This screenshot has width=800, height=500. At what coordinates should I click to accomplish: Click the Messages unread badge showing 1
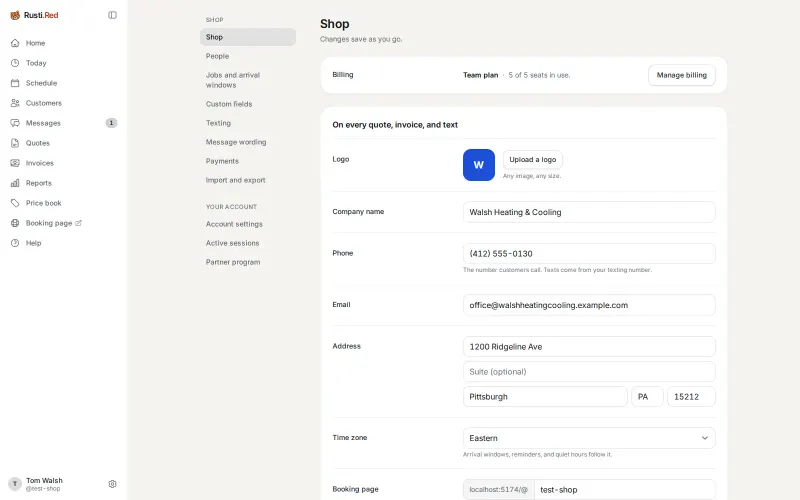(111, 123)
